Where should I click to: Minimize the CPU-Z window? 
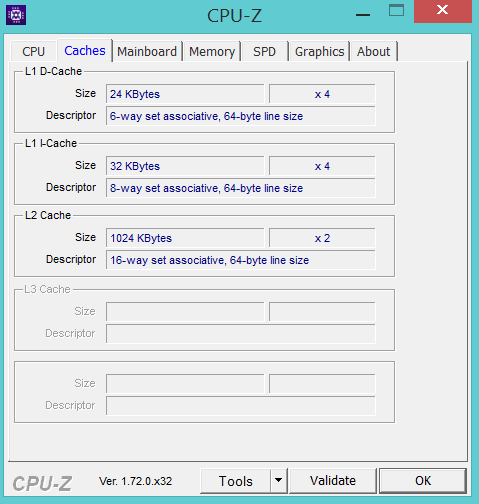tap(363, 15)
